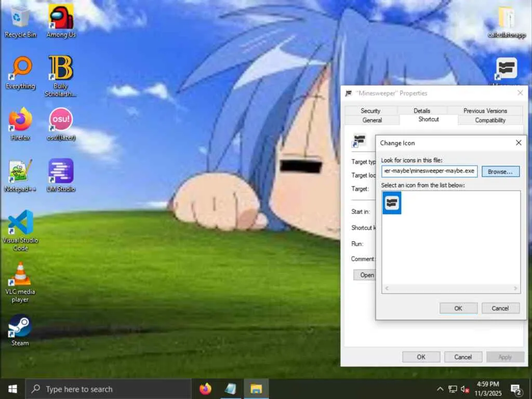The image size is (532, 399).
Task: Select the Everything search desktop shortcut
Action: 20,73
